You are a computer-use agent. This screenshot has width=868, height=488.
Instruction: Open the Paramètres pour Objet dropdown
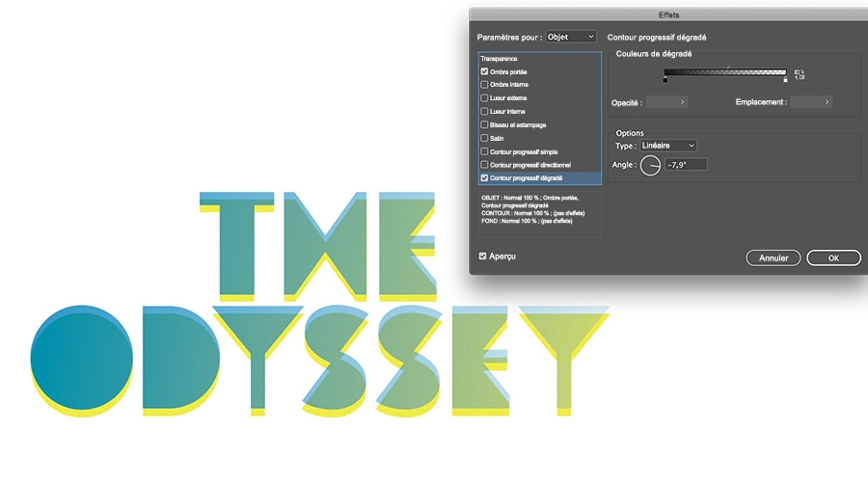point(571,37)
